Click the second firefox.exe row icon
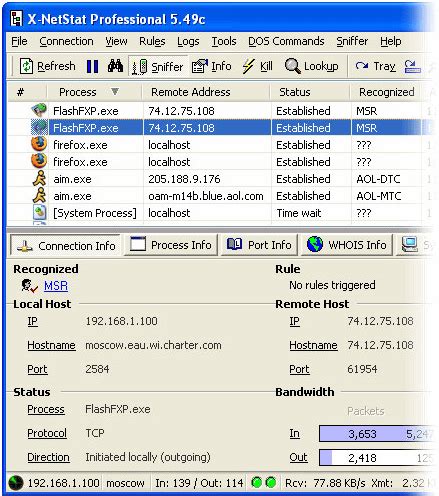 [x=39, y=161]
